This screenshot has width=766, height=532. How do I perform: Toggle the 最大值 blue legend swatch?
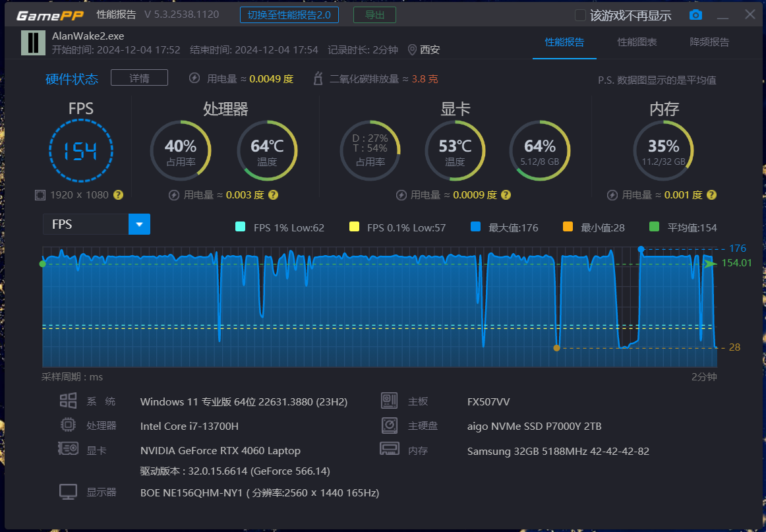(x=475, y=226)
